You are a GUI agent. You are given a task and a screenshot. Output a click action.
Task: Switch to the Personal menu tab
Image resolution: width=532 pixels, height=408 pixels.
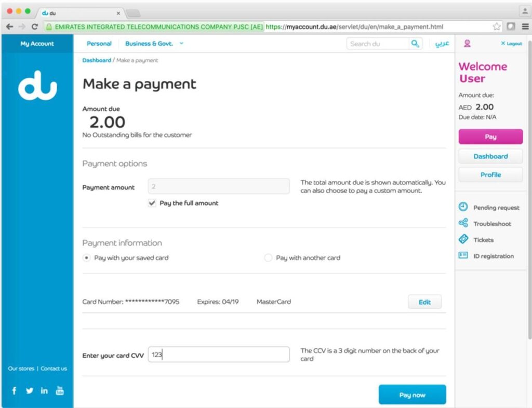click(x=99, y=44)
